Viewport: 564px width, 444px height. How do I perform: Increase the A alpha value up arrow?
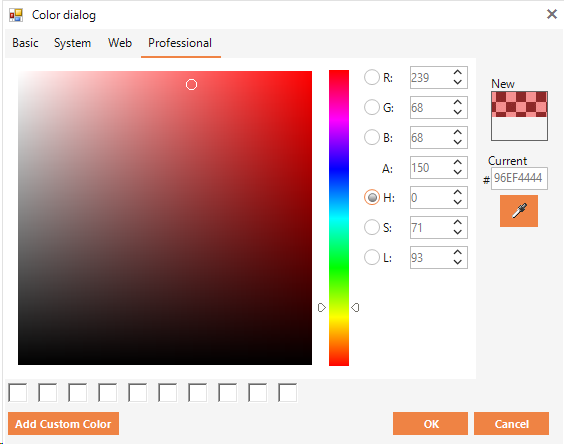tap(458, 162)
